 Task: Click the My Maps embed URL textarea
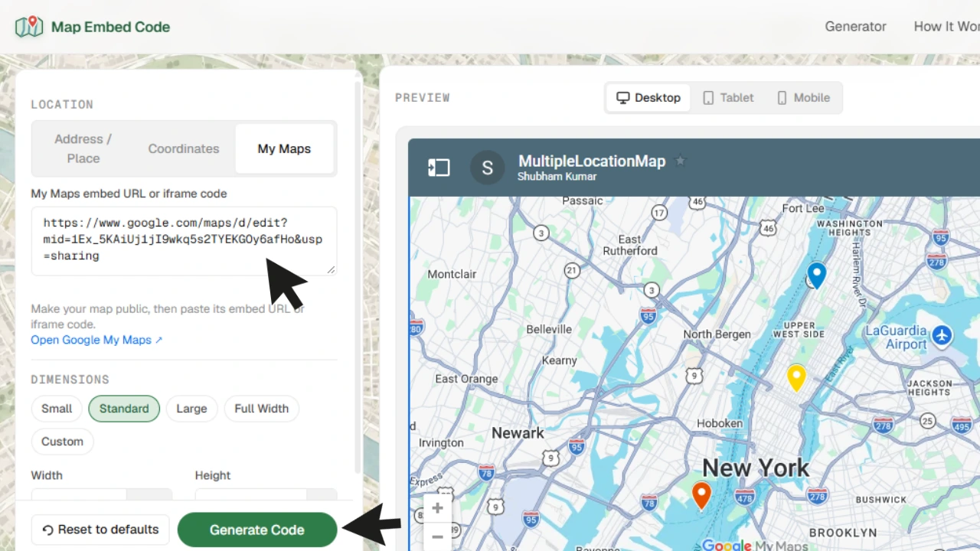click(x=184, y=241)
